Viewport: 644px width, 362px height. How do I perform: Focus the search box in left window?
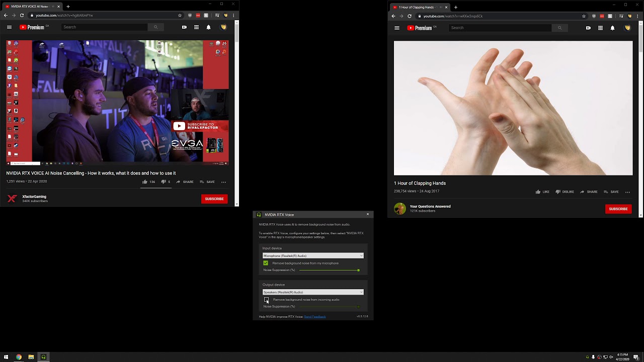coord(105,27)
